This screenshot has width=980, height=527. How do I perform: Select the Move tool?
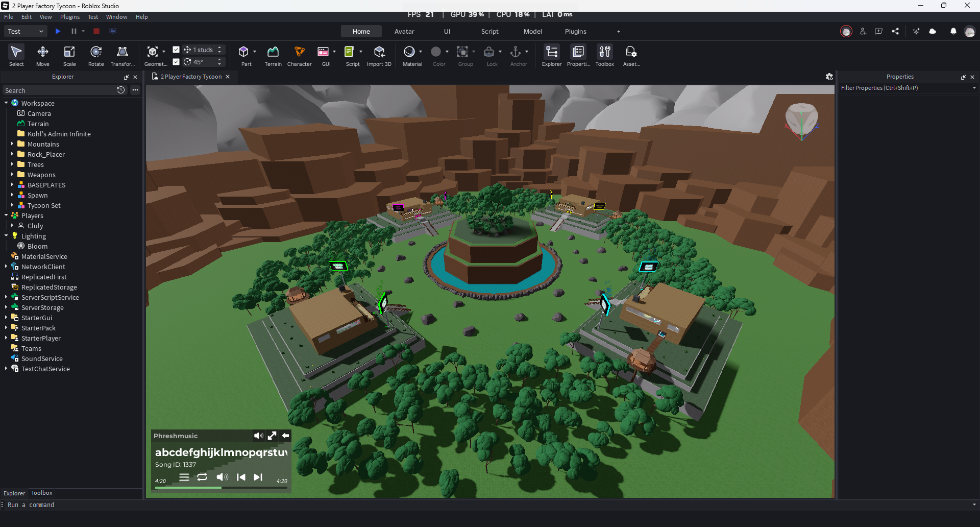point(43,56)
